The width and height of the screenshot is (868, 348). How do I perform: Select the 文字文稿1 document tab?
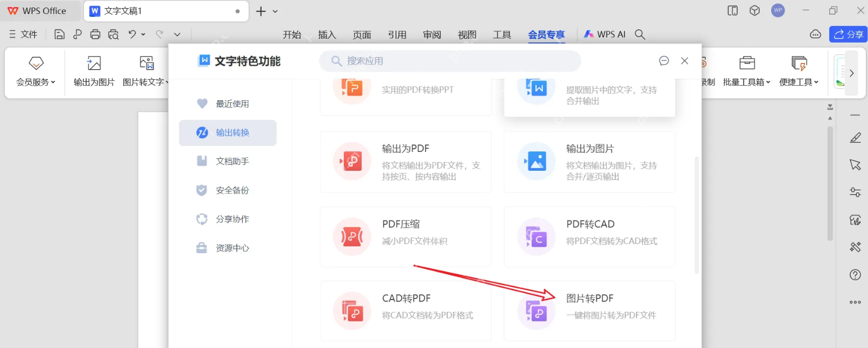tap(166, 11)
